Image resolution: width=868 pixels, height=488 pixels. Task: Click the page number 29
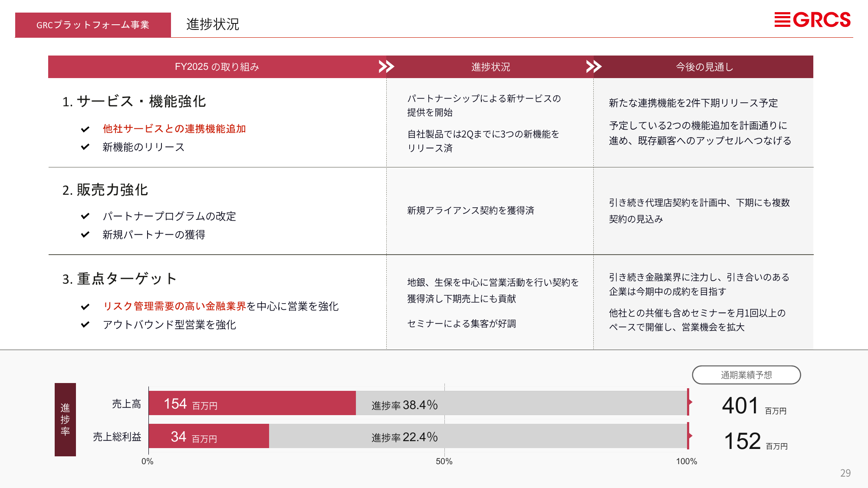point(845,473)
